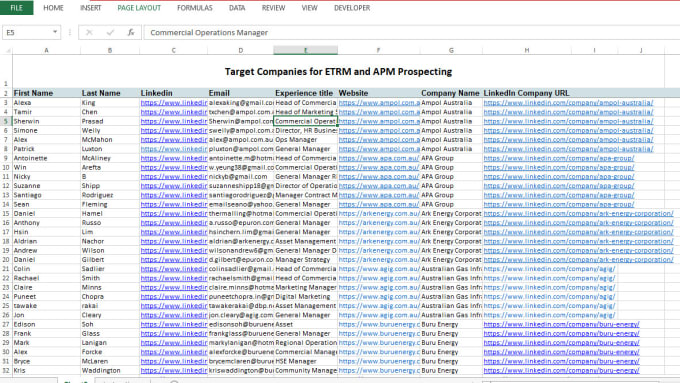
Task: Confirm entry with the checkmark icon
Action: point(110,33)
